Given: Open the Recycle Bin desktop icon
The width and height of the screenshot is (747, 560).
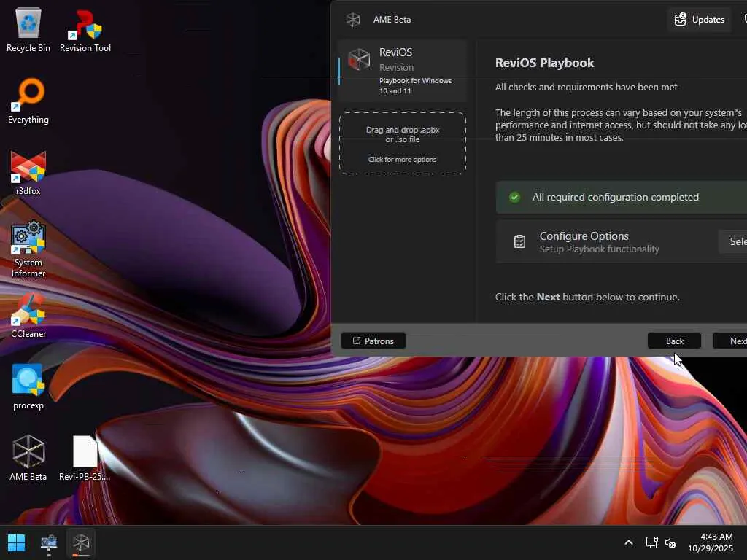Looking at the screenshot, I should pos(28,31).
